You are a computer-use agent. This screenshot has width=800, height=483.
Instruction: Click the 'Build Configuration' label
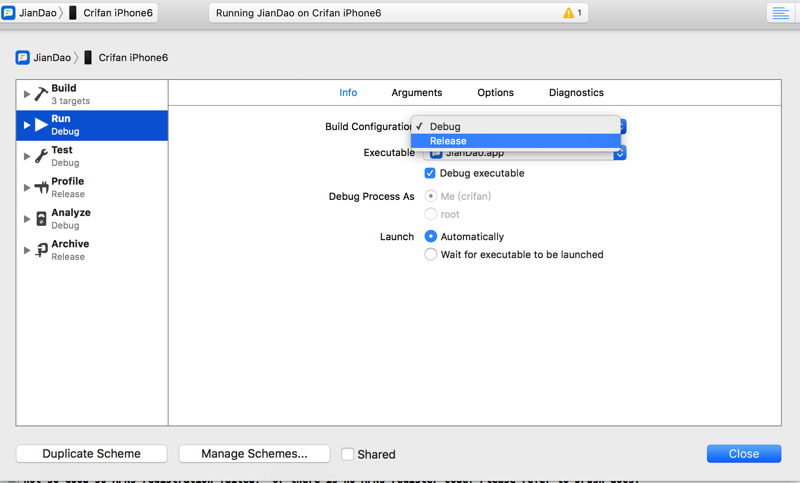[368, 126]
